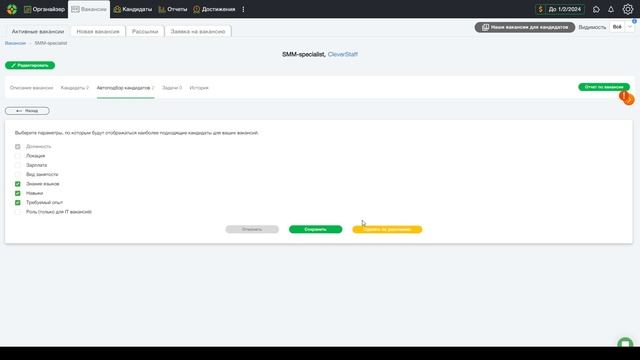Select the Автоподбор кандидатов tab
This screenshot has width=640, height=360.
125,88
